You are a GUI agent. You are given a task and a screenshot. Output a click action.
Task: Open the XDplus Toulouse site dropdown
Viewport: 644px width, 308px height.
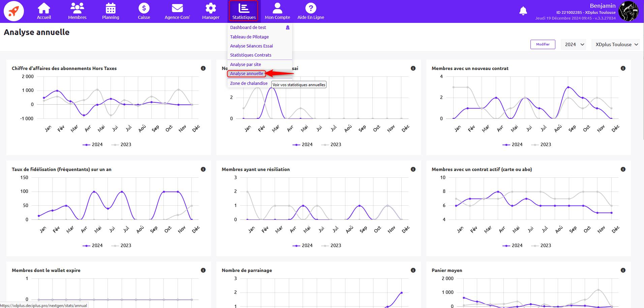[x=616, y=44]
